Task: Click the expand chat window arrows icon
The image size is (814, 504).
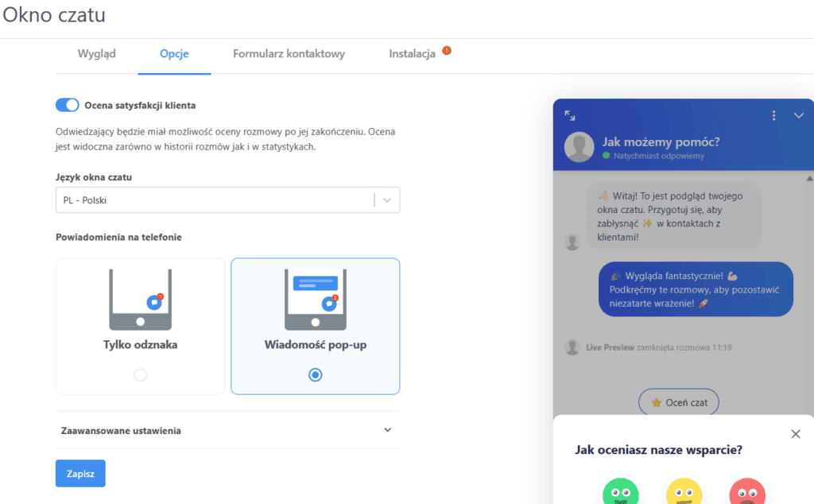Action: [570, 115]
